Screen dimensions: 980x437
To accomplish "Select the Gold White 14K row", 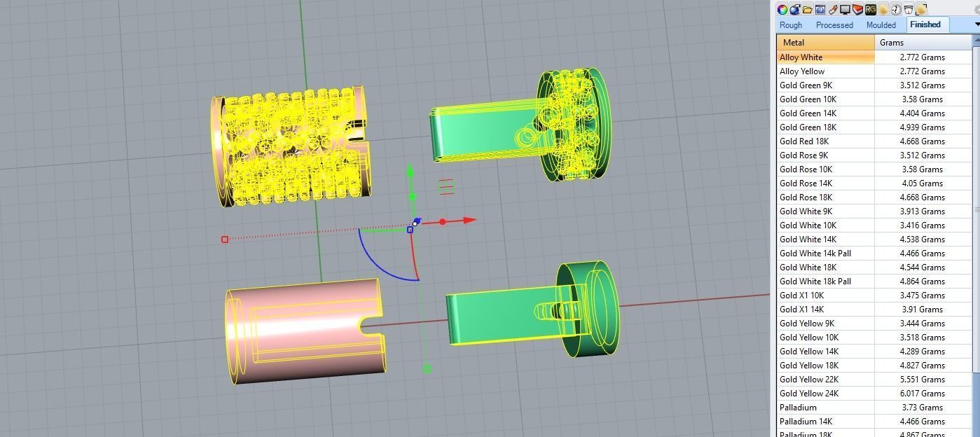I will click(x=874, y=240).
